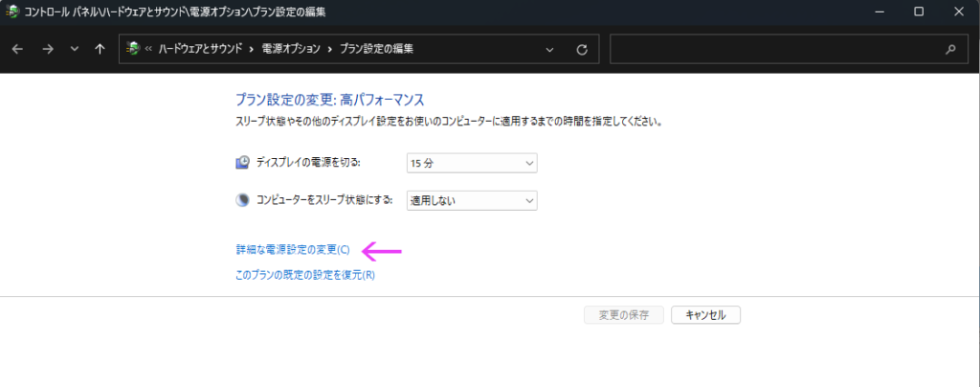
Task: Click the 変更の保存 button
Action: click(x=624, y=315)
